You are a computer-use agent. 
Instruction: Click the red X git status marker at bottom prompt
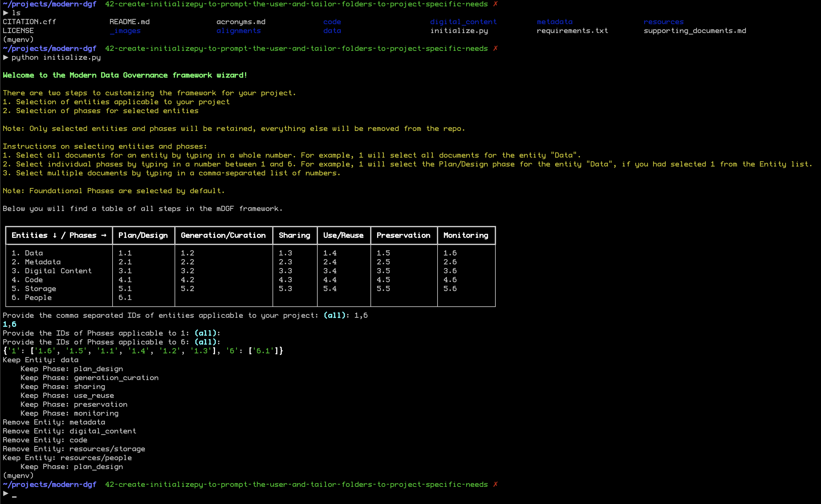click(x=495, y=484)
